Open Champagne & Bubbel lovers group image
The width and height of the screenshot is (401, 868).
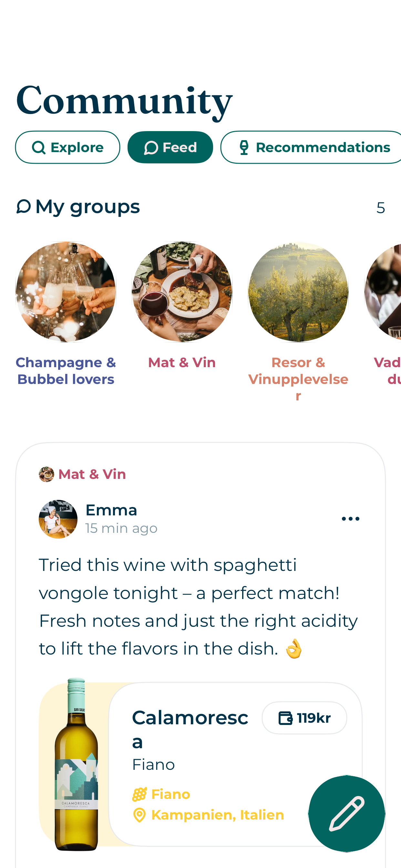(x=66, y=292)
